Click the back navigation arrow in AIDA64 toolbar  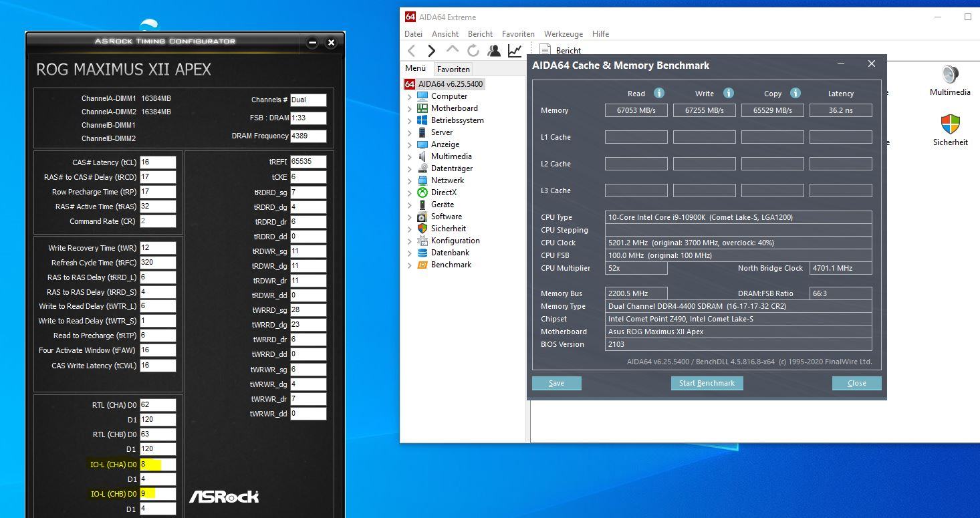click(412, 50)
